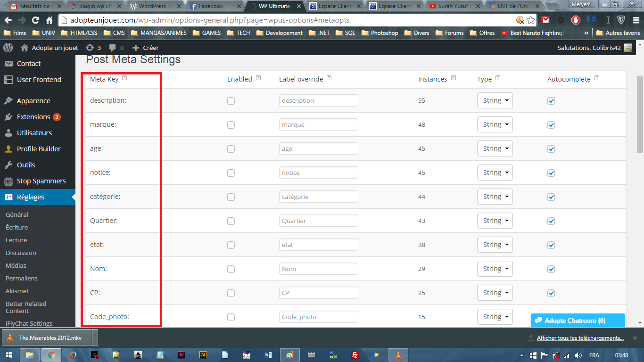Open the Permaliens settings link
The image size is (644, 362).
click(22, 278)
